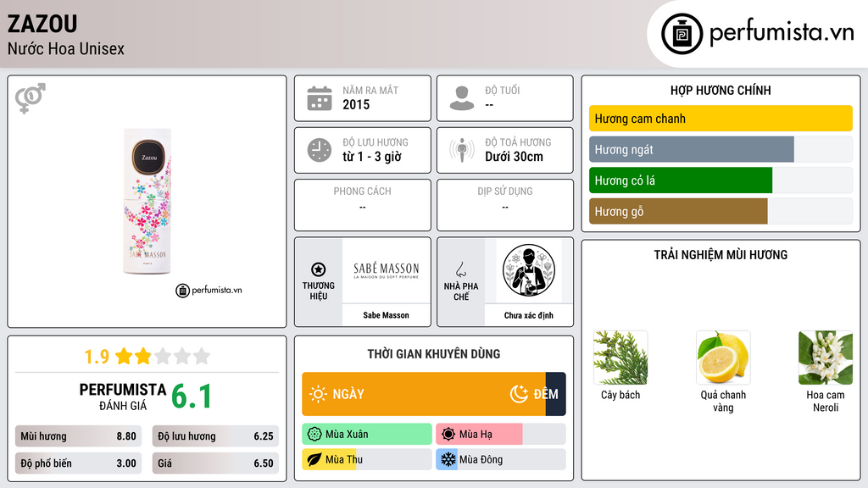Click the 2015 release year value
The width and height of the screenshot is (868, 488).
[x=356, y=104]
